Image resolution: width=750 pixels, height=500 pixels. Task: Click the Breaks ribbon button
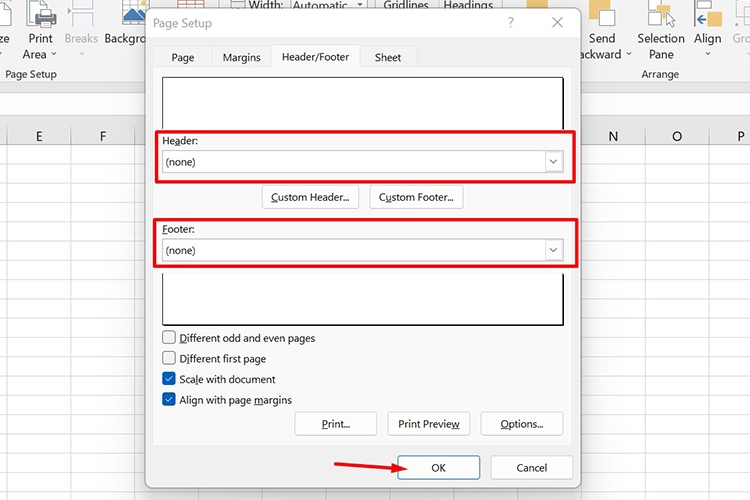point(81,31)
